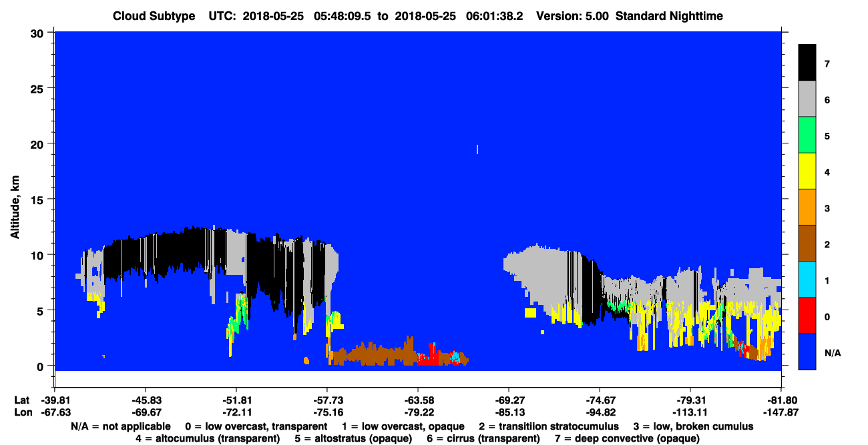Click longitude value -113.11
Image resolution: width=868 pixels, height=445 pixels.
pos(690,412)
